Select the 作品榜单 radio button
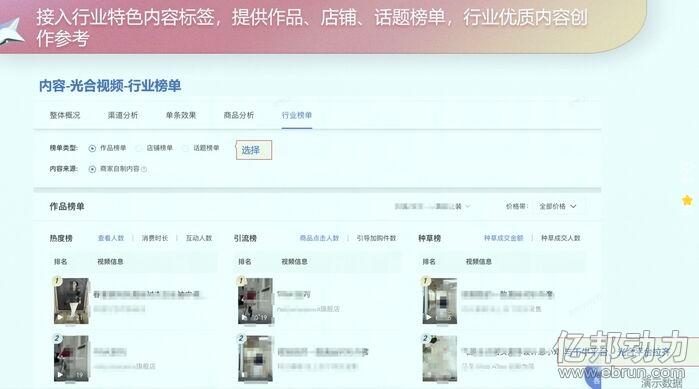This screenshot has height=389, width=699. coord(92,148)
